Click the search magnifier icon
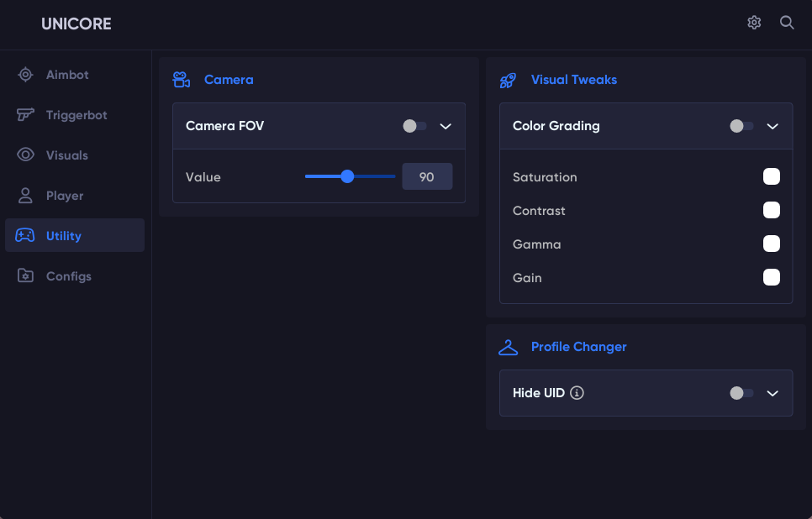Image resolution: width=812 pixels, height=519 pixels. pos(787,23)
